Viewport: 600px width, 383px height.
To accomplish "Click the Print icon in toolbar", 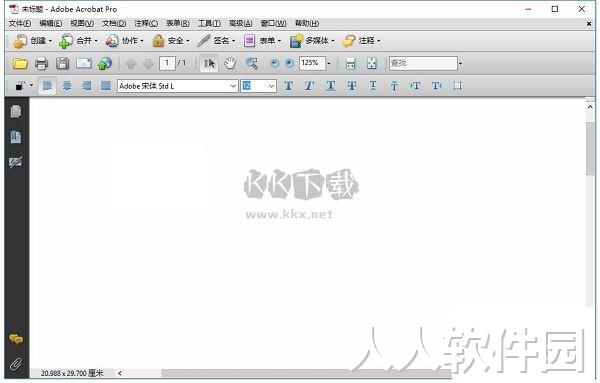I will (41, 64).
